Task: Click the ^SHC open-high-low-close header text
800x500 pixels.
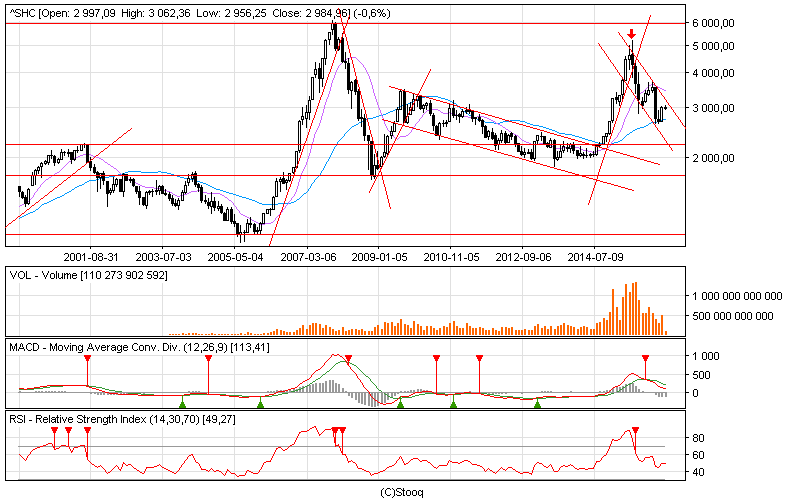Action: [200, 14]
